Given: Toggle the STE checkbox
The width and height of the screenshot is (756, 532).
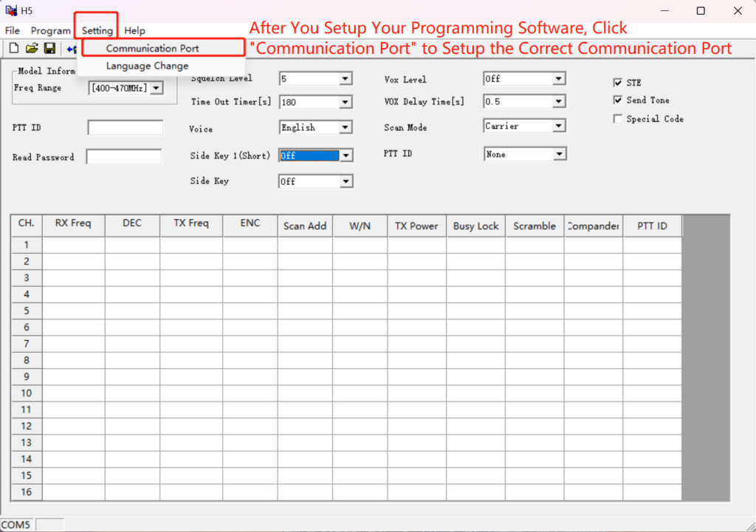Looking at the screenshot, I should [618, 83].
